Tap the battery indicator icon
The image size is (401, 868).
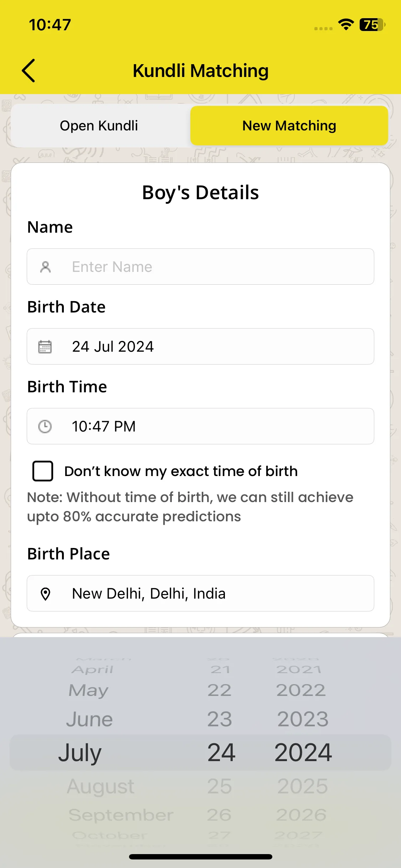tap(372, 25)
